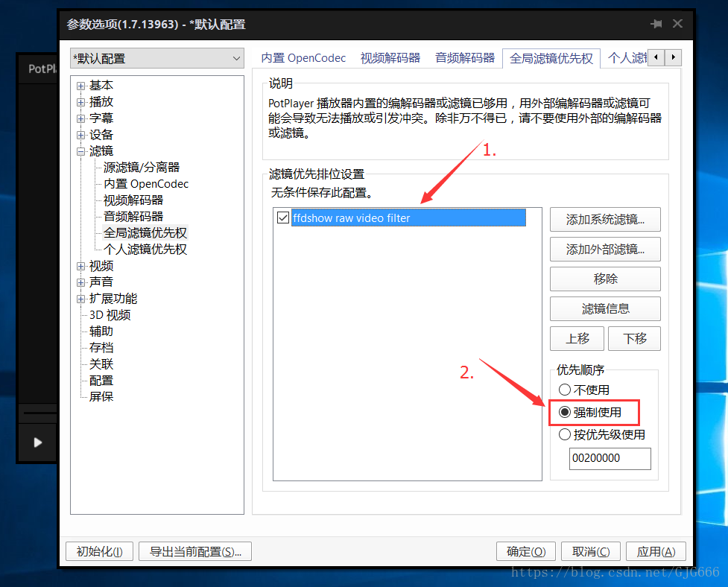Select 关联 tree item
Screen dimensions: 728x587
(101, 364)
